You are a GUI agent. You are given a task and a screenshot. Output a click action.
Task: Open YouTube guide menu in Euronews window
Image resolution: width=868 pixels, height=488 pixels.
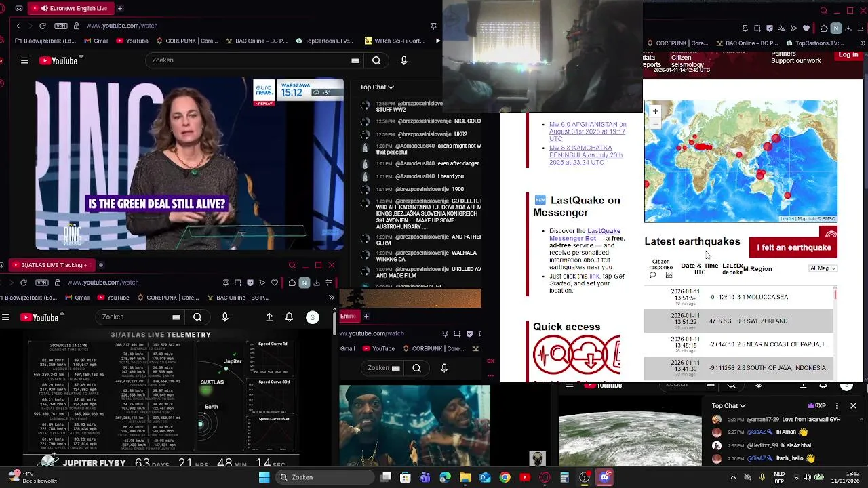coord(24,60)
